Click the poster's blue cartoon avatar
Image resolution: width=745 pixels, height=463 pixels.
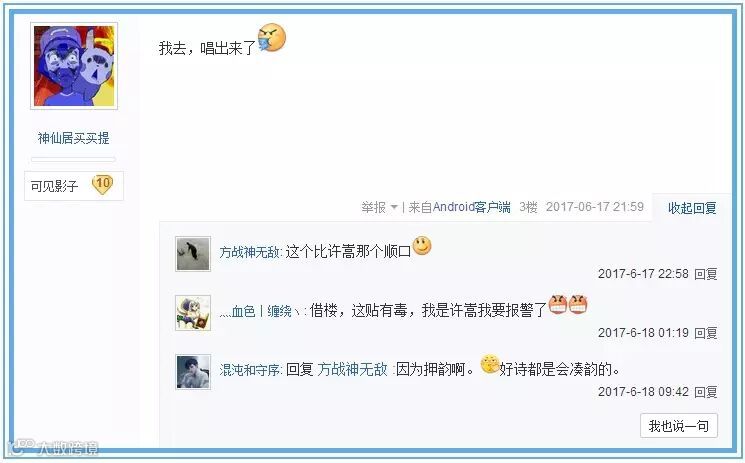(74, 66)
